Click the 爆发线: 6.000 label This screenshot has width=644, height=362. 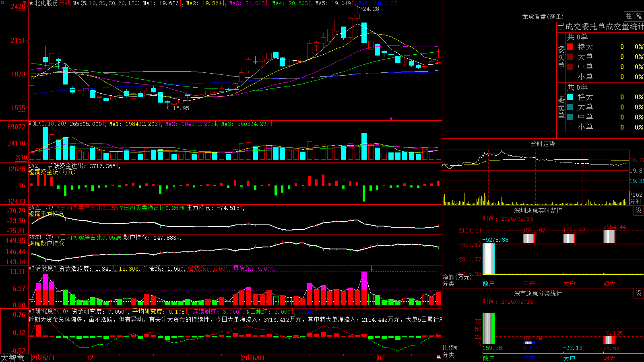pos(254,269)
